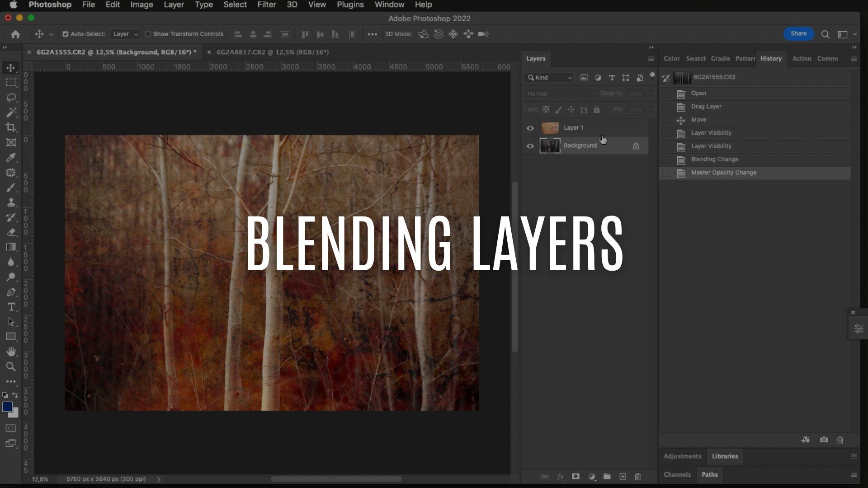Select the Clone Stamp tool
868x488 pixels.
point(11,202)
